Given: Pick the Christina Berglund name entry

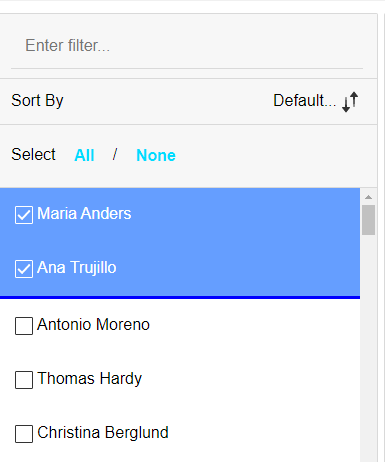Looking at the screenshot, I should (x=103, y=433).
